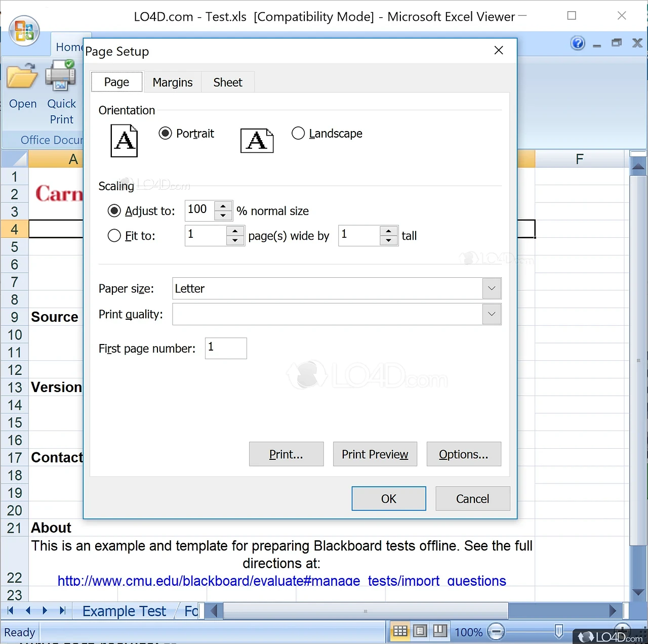The height and width of the screenshot is (644, 648).
Task: Click the First page number input field
Action: click(x=225, y=348)
